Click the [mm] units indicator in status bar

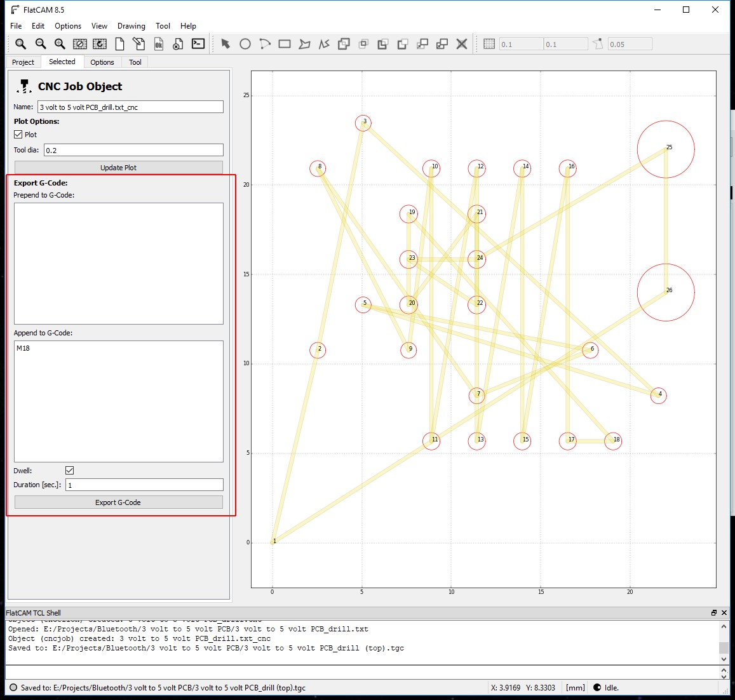coord(575,688)
